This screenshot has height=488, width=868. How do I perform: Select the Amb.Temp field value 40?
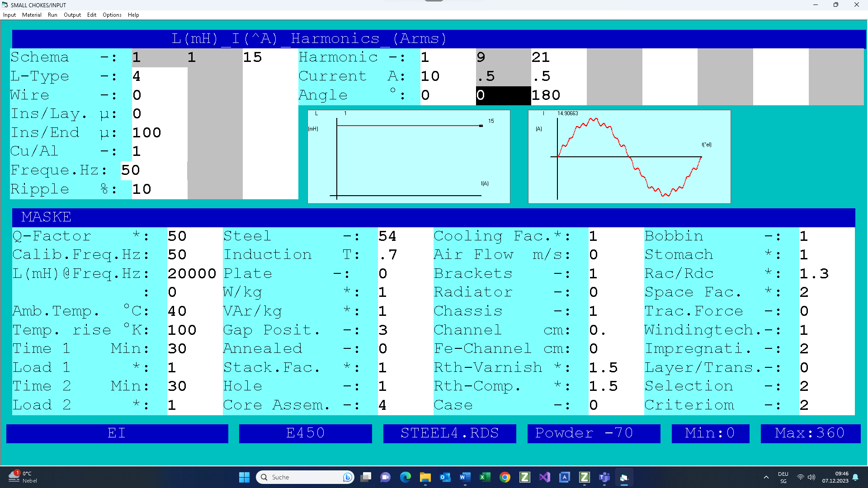tap(194, 311)
